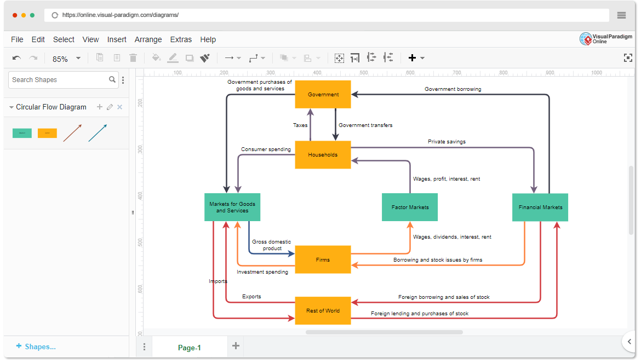This screenshot has height=364, width=641.
Task: Open the page options dots menu
Action: coord(144,347)
